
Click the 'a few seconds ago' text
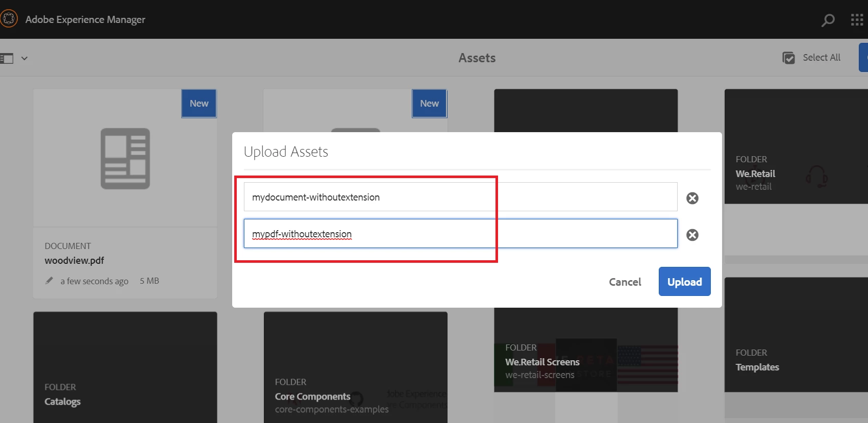[x=94, y=281]
